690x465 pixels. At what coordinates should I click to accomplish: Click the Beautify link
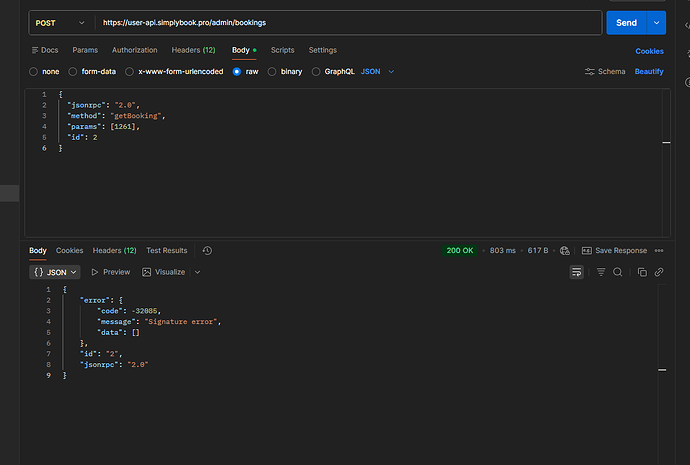pyautogui.click(x=649, y=72)
